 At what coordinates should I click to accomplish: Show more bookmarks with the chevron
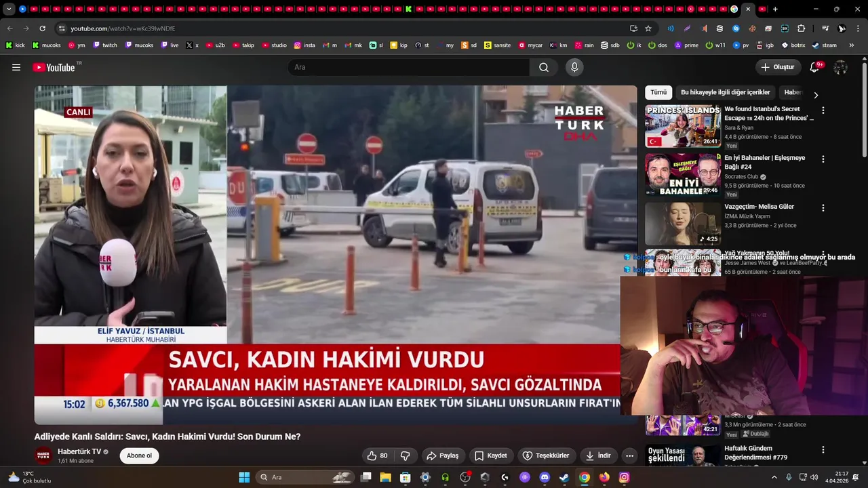tap(852, 45)
